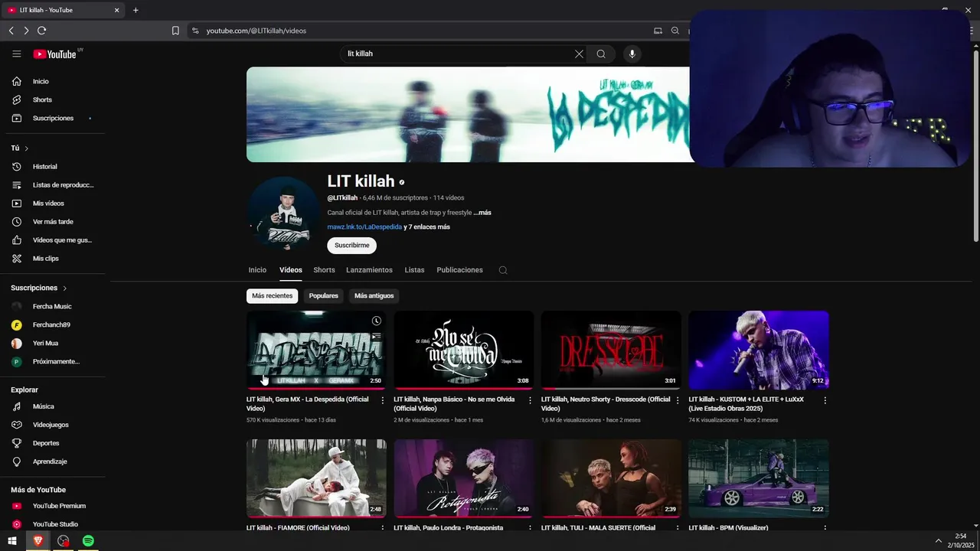Open options menu for No se me Olvida video
The width and height of the screenshot is (980, 551).
coord(530,400)
